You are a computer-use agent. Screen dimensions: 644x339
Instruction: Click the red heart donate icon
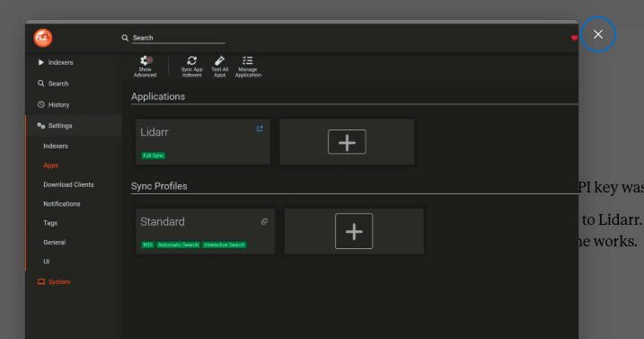coord(574,38)
